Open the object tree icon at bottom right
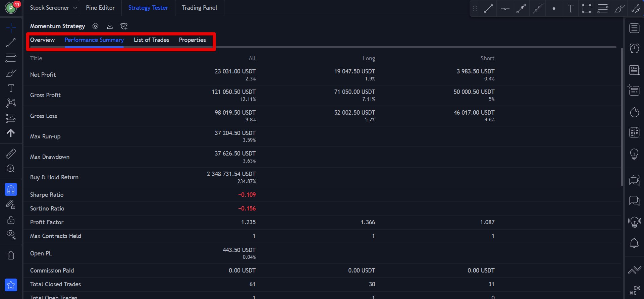 (634, 290)
